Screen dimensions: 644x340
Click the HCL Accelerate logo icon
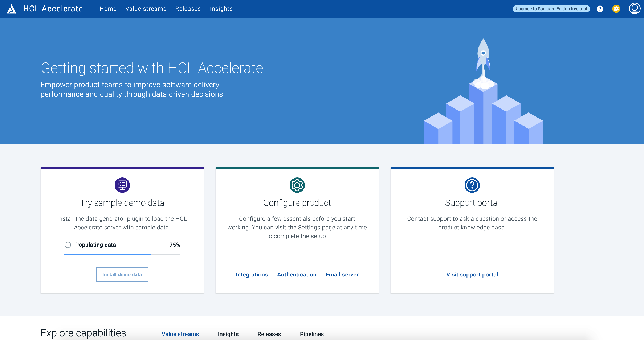12,9
